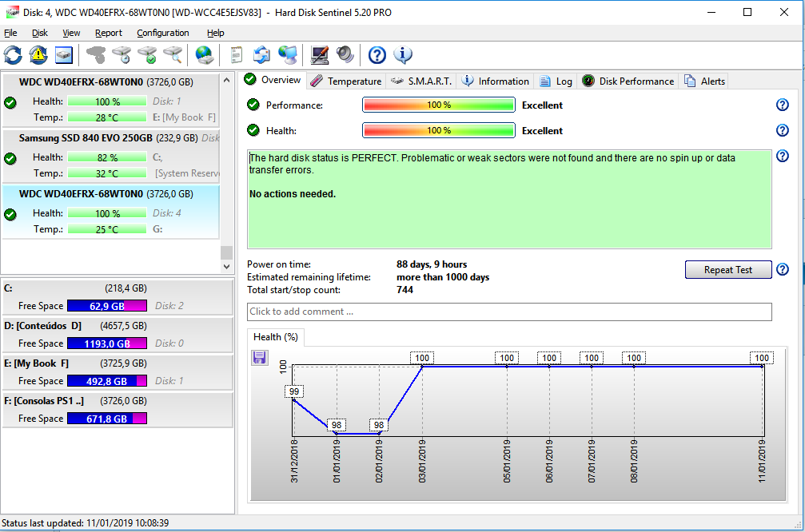The image size is (805, 532).
Task: Click the Performance 100 % gradient bar
Action: pos(438,105)
